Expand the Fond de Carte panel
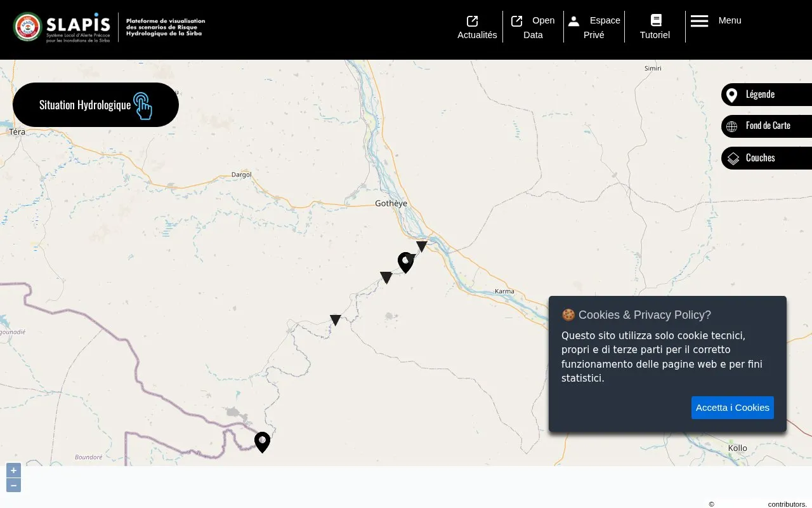812x508 pixels. point(766,126)
